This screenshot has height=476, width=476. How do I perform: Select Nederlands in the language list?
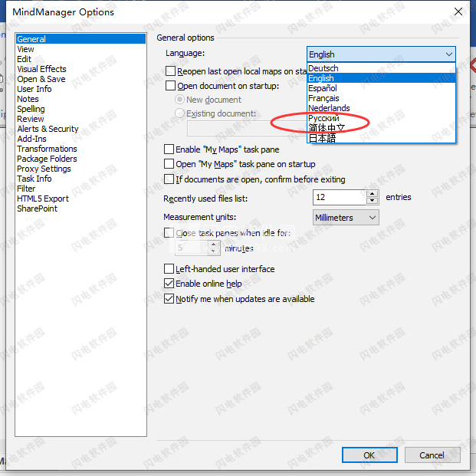pos(381,108)
